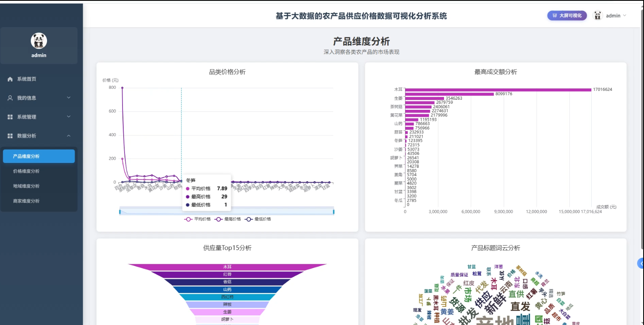This screenshot has width=644, height=325.
Task: Click the word 质量保证 in word cloud
Action: point(459,275)
